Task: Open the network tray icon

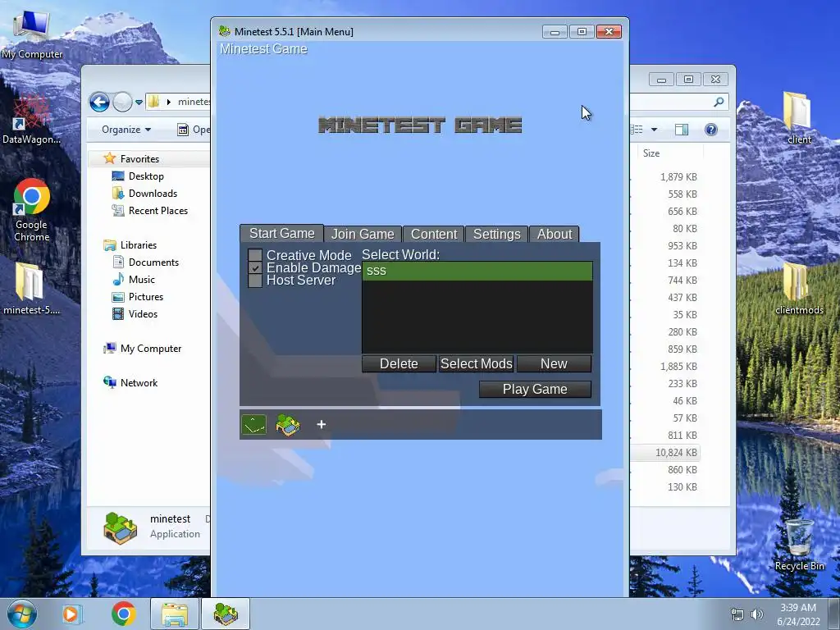Action: (x=737, y=614)
